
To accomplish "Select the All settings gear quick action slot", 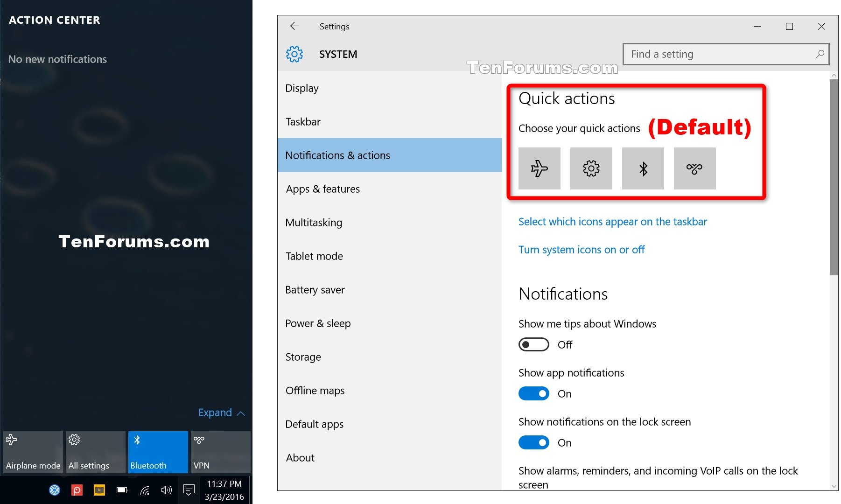I will pyautogui.click(x=591, y=168).
